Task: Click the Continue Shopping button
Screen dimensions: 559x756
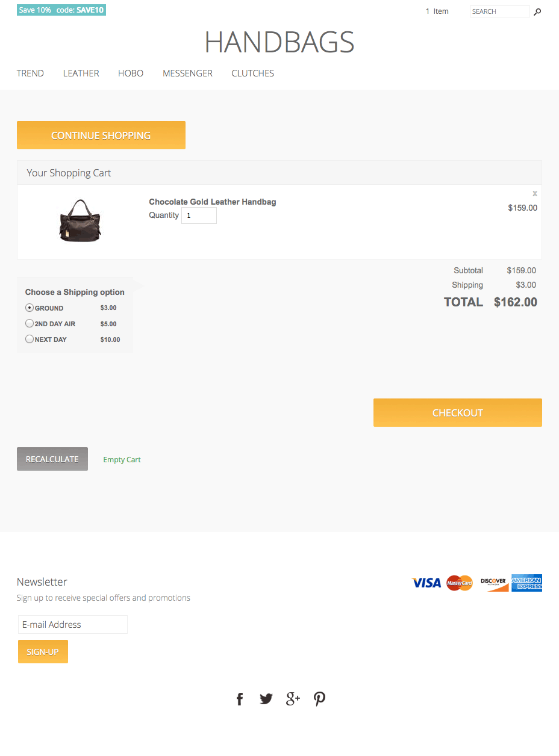Action: pos(101,135)
